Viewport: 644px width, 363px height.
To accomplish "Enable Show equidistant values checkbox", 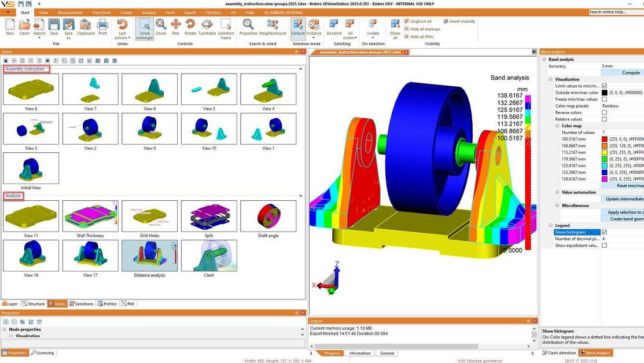I will [604, 245].
